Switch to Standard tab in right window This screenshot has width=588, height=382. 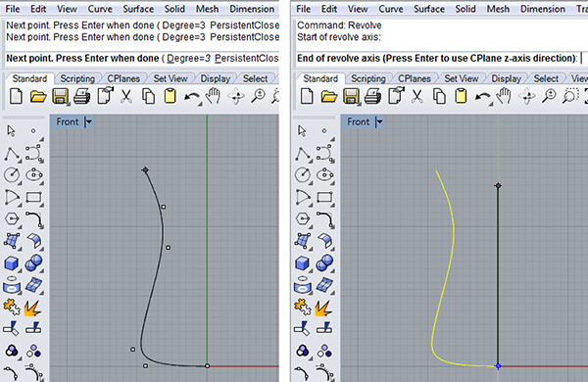coord(320,78)
